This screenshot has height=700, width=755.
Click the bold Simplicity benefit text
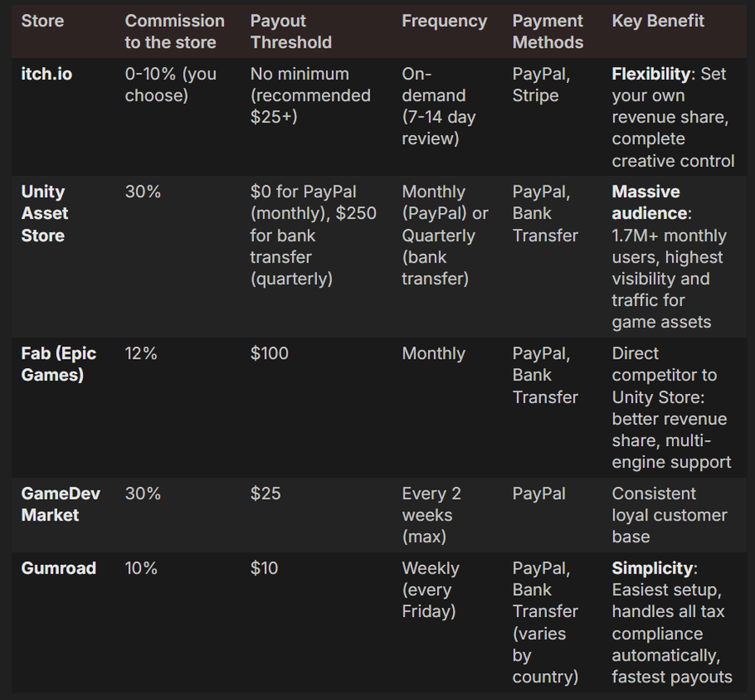(652, 568)
